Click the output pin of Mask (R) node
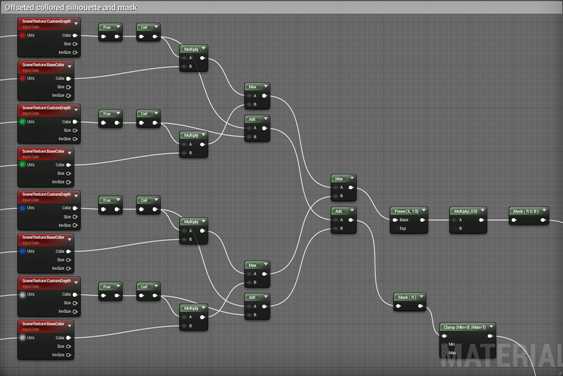 pos(420,306)
